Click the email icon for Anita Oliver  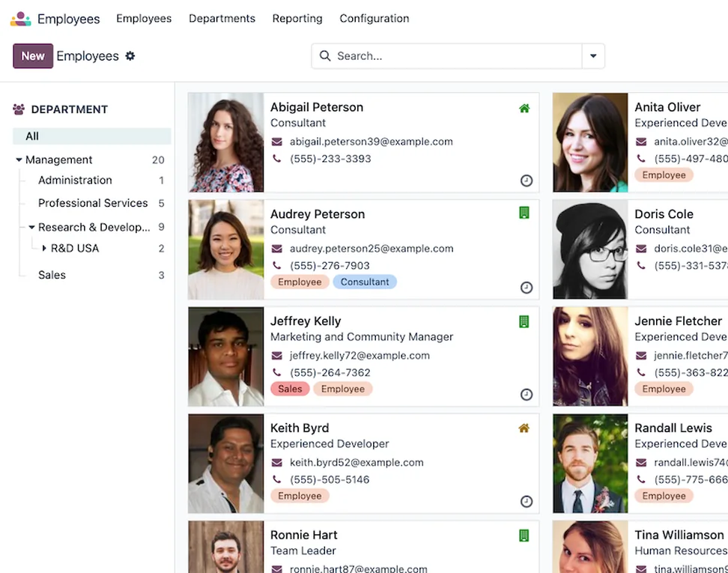point(641,142)
